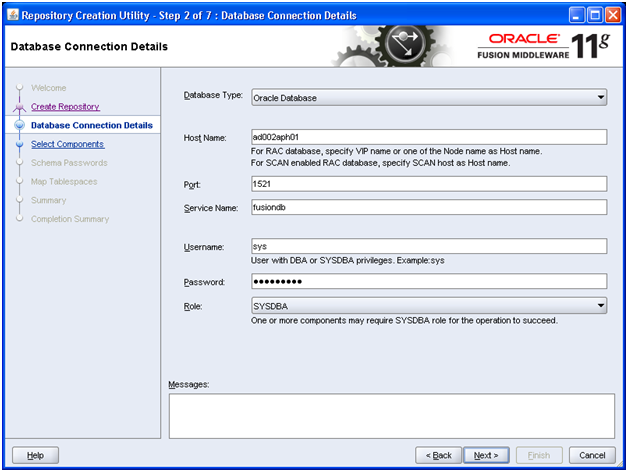This screenshot has width=628, height=472.
Task: Click the Service Name field
Action: [x=429, y=207]
